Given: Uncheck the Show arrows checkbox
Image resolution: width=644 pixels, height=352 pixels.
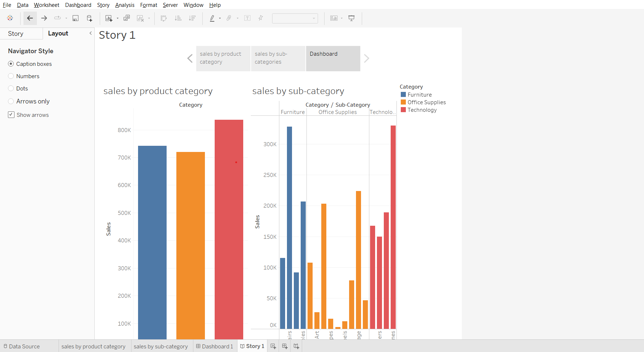Looking at the screenshot, I should point(11,115).
